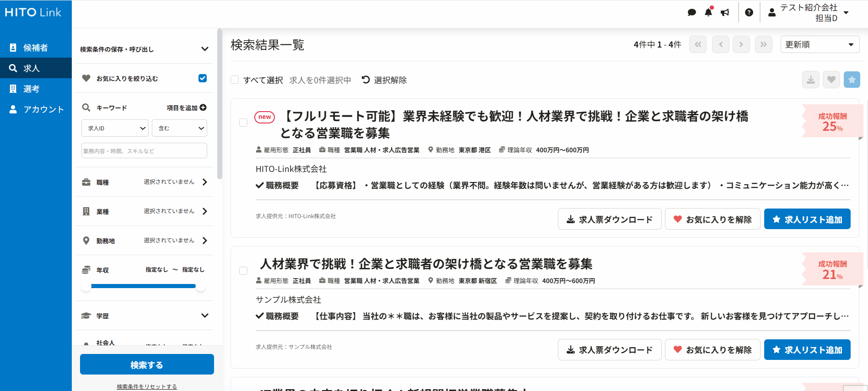Click the HITO Link logo
Viewport: 868px width, 391px height.
[x=33, y=12]
